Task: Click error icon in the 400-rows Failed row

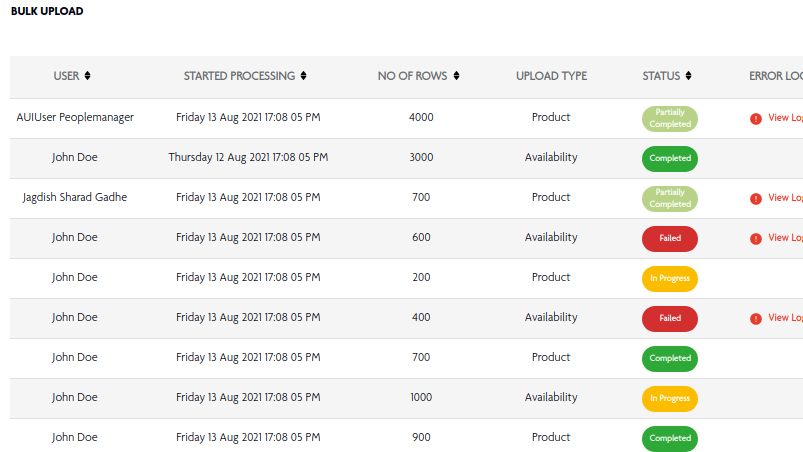Action: click(756, 318)
